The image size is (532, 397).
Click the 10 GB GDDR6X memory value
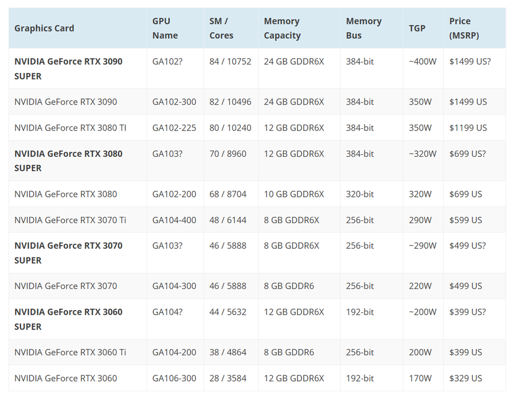click(294, 194)
